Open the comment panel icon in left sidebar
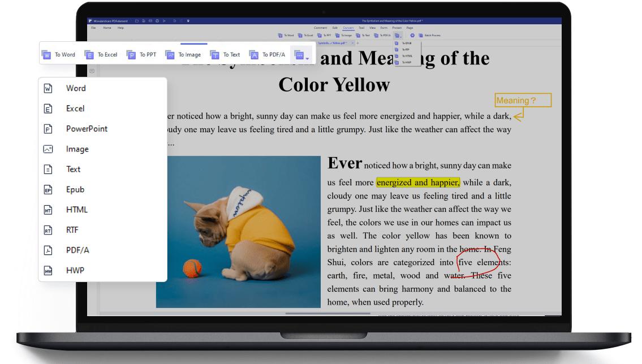 click(92, 71)
